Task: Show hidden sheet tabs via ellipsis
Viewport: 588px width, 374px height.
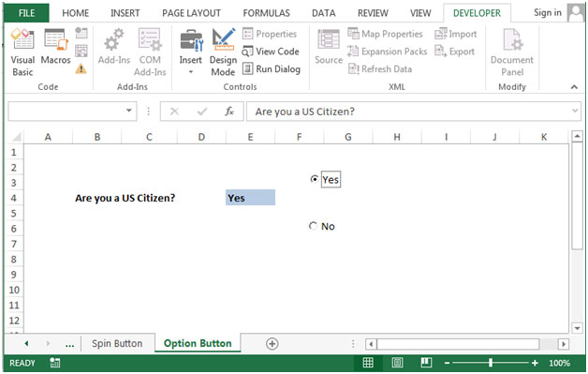Action: pyautogui.click(x=69, y=344)
